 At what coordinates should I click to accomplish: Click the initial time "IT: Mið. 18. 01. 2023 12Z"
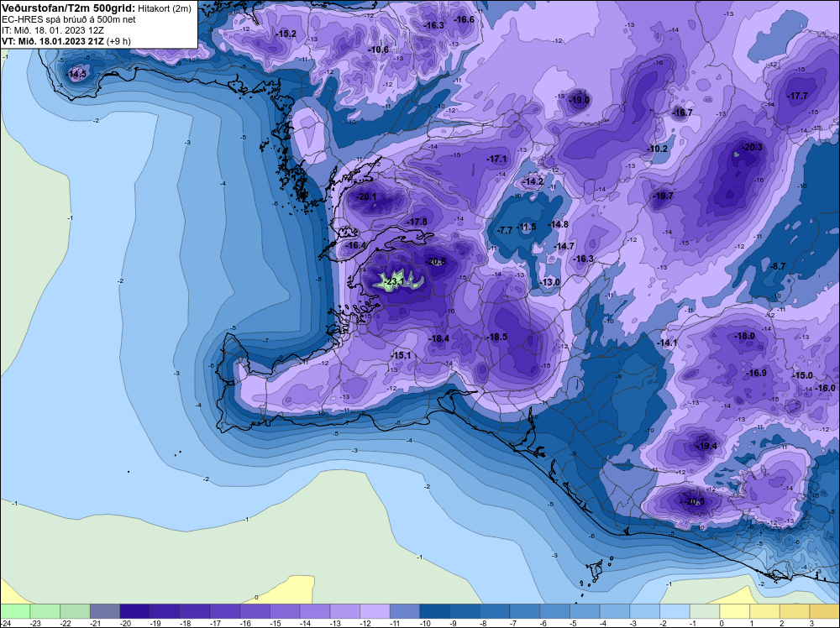(x=52, y=30)
